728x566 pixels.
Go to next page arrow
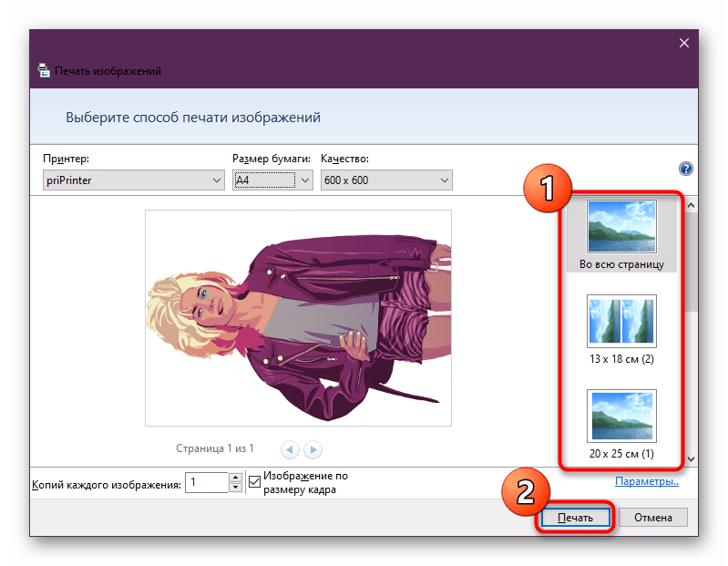click(x=313, y=449)
